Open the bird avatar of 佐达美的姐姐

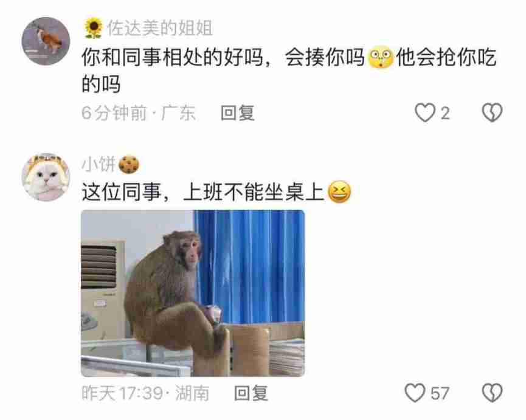coord(46,41)
